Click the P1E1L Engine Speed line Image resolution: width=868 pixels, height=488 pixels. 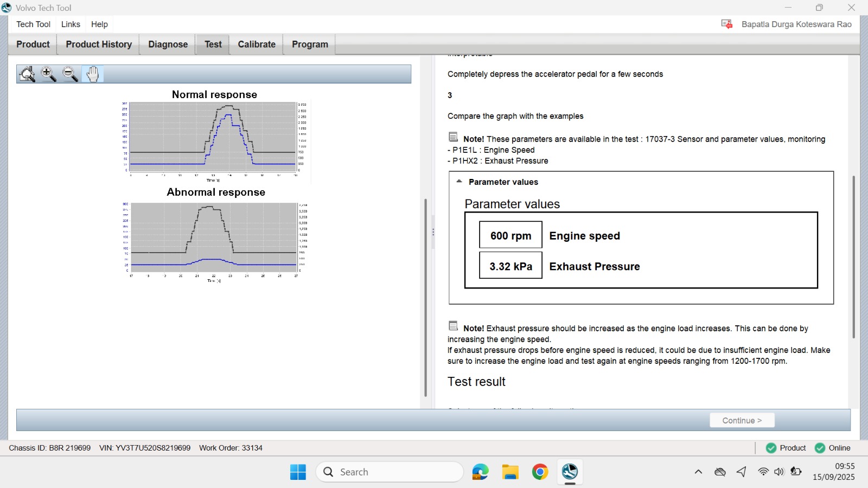pyautogui.click(x=491, y=150)
